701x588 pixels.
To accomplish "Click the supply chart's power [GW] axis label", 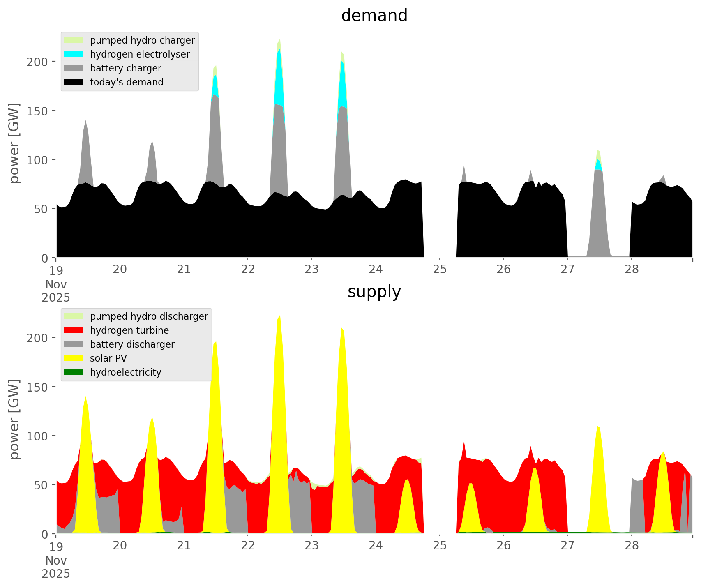I will 14,419.
